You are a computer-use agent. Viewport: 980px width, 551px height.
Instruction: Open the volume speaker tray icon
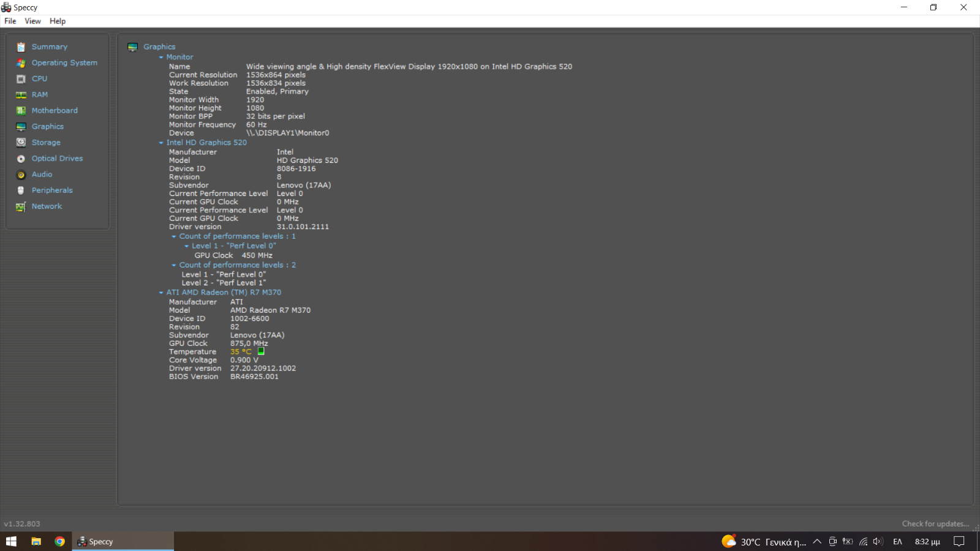point(878,541)
